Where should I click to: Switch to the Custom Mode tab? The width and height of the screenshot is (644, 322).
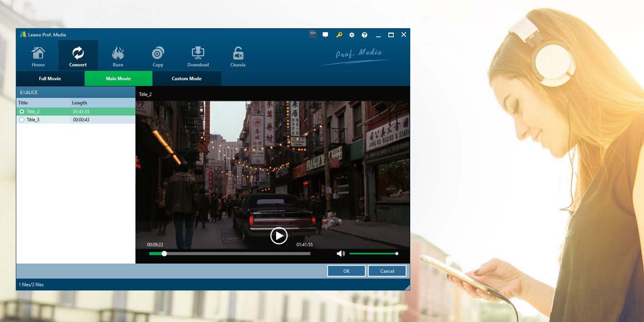[x=187, y=79]
